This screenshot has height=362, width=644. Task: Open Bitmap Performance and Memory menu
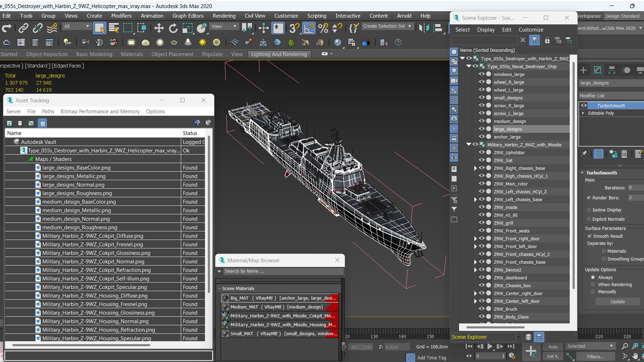pyautogui.click(x=100, y=111)
